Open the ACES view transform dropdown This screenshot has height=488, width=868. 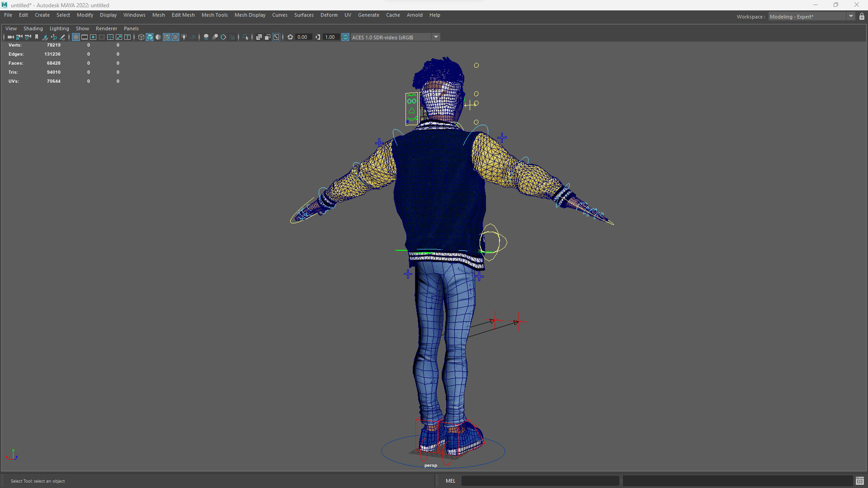coord(436,37)
